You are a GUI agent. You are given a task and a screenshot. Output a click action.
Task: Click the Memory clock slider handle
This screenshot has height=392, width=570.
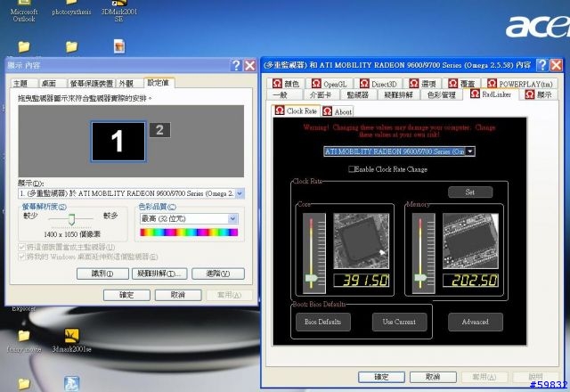(420, 278)
